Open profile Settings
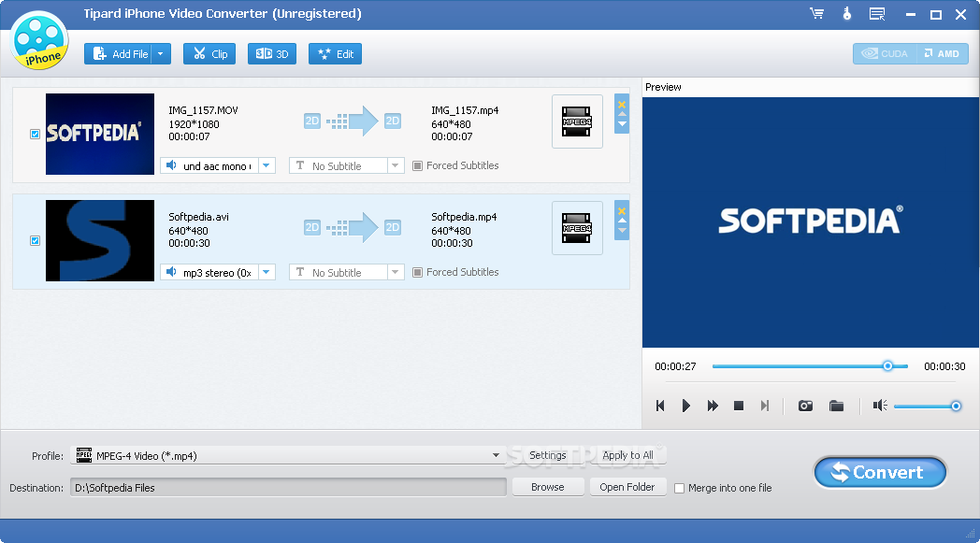This screenshot has height=543, width=980. point(547,455)
